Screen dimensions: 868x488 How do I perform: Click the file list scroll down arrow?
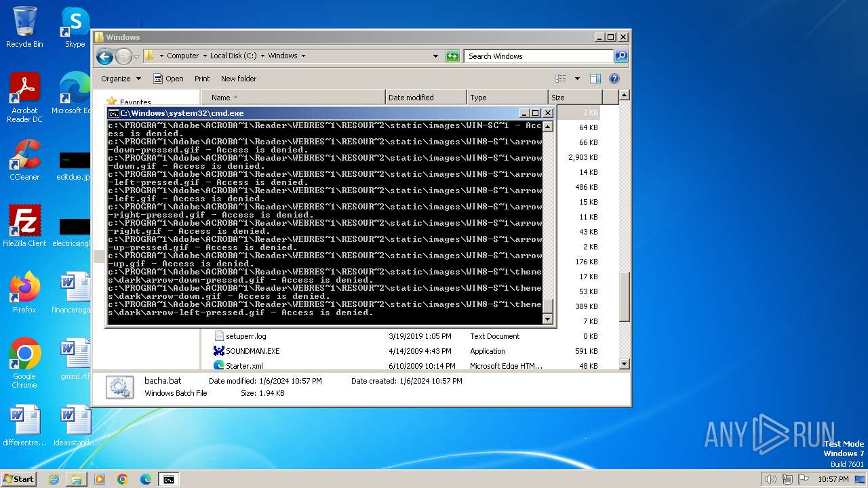coord(625,365)
